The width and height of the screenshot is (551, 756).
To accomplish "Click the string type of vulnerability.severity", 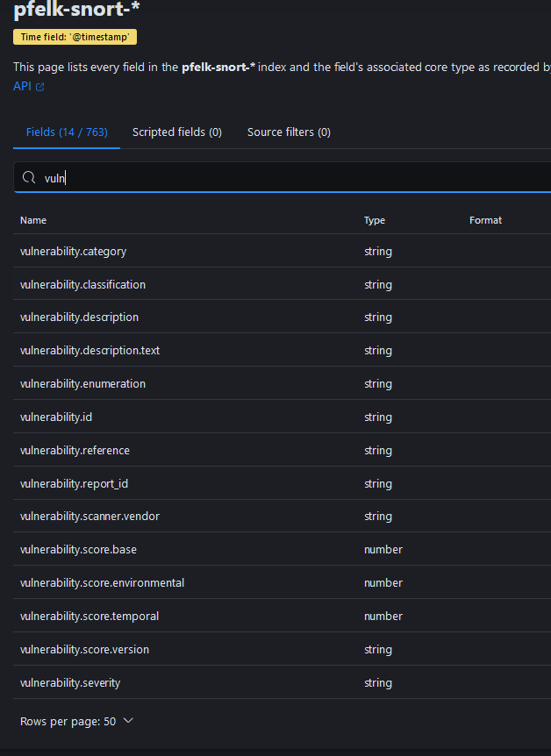I will (x=378, y=683).
